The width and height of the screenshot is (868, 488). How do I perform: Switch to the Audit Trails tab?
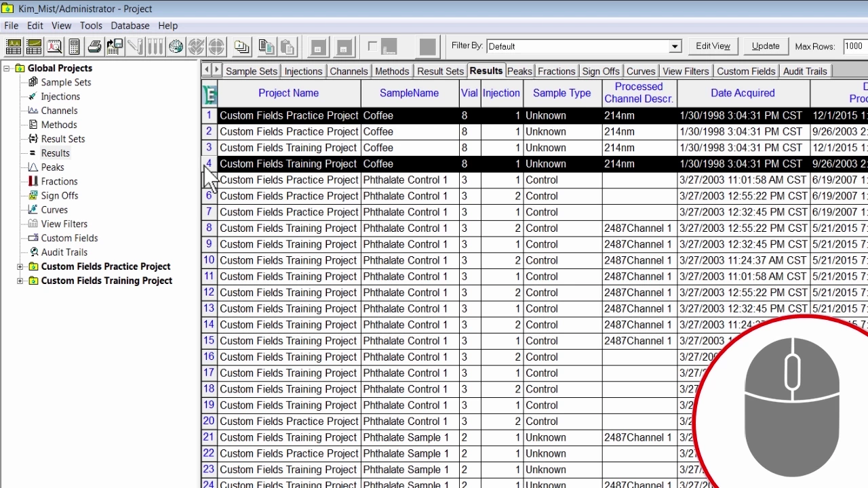coord(805,71)
